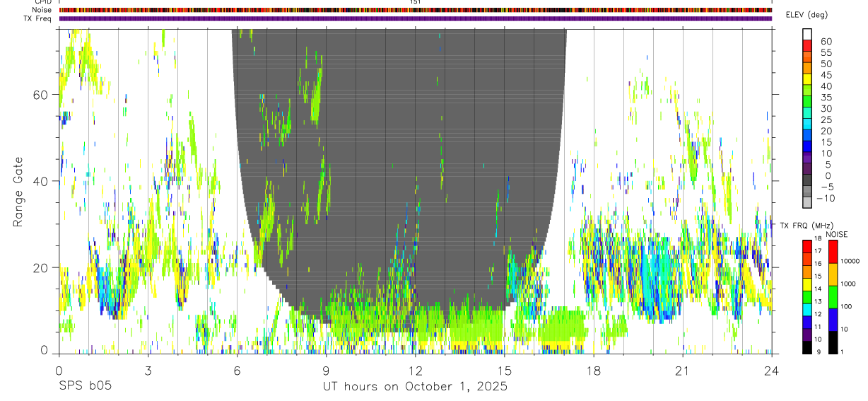Image resolution: width=868 pixels, height=401 pixels.
Task: Click the 'Noise' row label at top
Action: (42, 10)
